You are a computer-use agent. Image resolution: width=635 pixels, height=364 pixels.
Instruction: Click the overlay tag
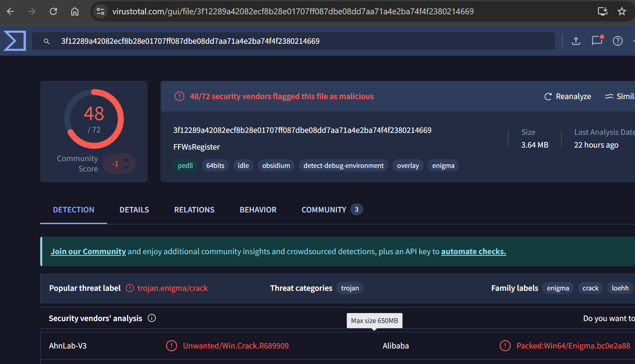click(408, 165)
